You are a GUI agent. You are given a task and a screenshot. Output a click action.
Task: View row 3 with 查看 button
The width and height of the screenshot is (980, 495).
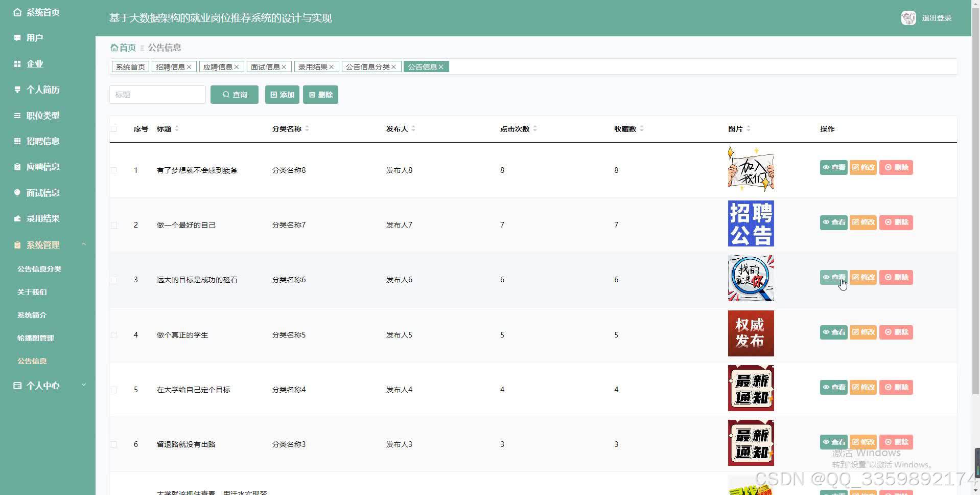(x=834, y=278)
